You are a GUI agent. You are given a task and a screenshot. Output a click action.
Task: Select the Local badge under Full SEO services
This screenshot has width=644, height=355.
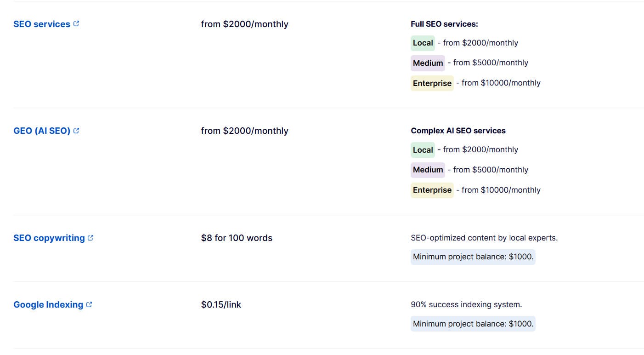coord(423,43)
